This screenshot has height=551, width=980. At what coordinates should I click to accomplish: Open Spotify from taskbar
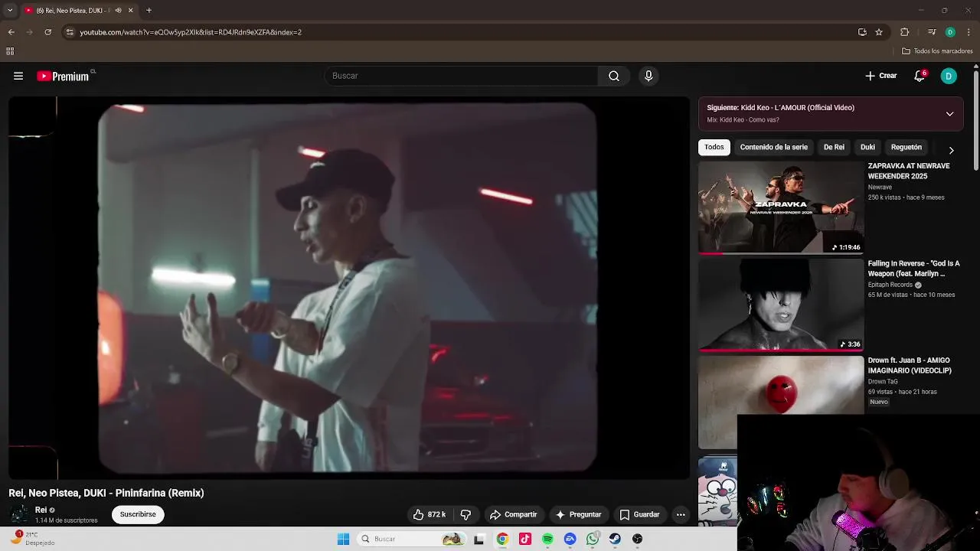tap(547, 539)
